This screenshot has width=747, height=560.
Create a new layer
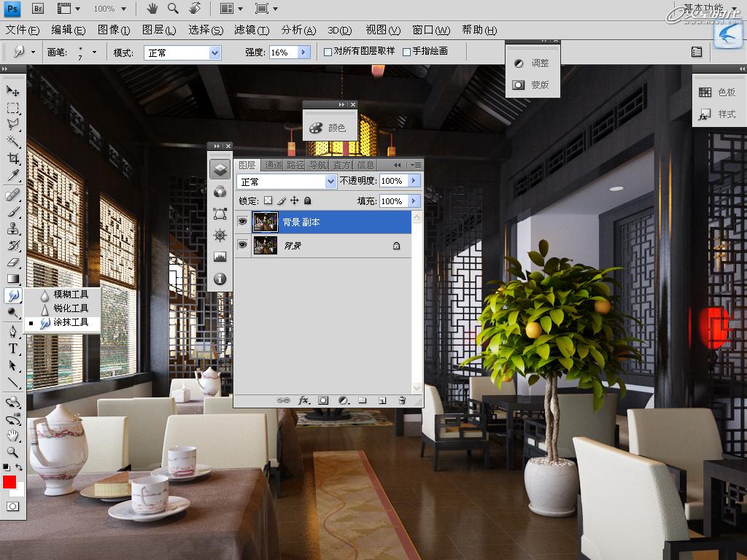click(x=382, y=400)
